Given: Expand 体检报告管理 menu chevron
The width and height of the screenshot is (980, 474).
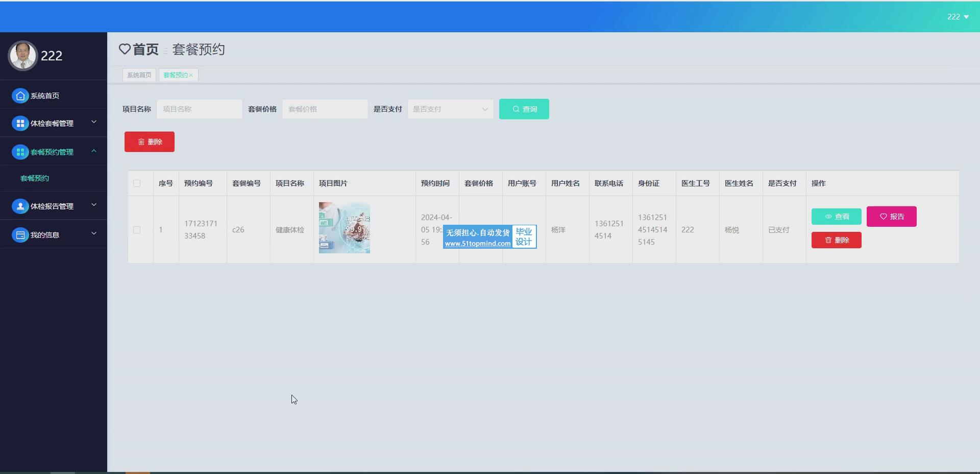Looking at the screenshot, I should coord(94,205).
